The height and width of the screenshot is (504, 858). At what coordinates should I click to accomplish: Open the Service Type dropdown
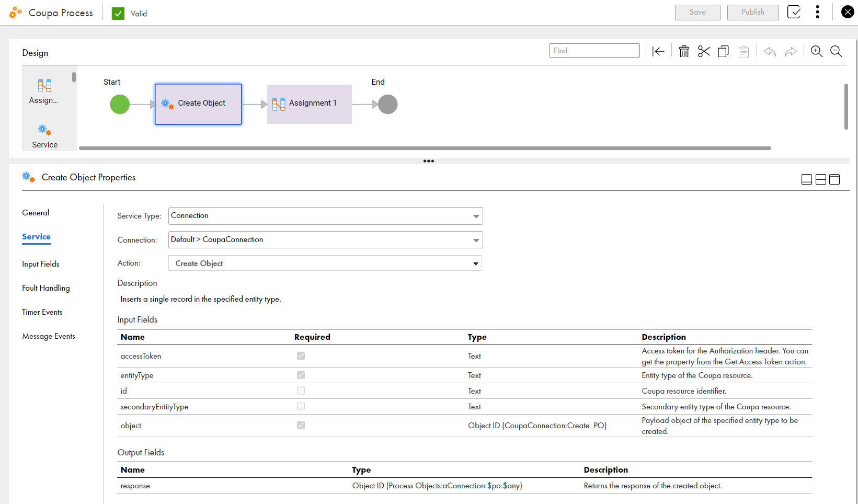click(325, 216)
